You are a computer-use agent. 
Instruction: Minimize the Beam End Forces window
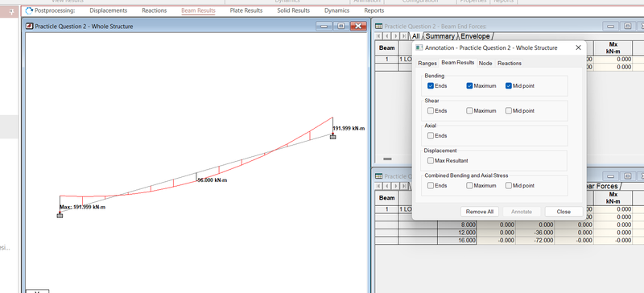click(611, 27)
